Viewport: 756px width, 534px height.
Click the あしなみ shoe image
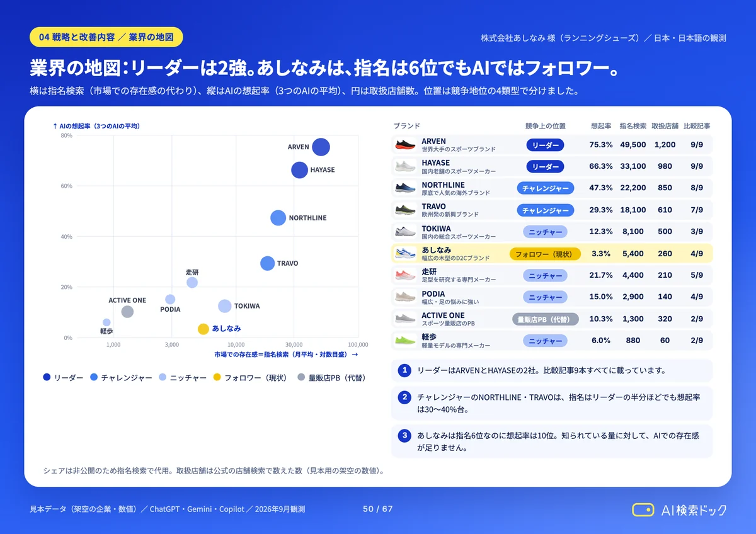pyautogui.click(x=405, y=253)
